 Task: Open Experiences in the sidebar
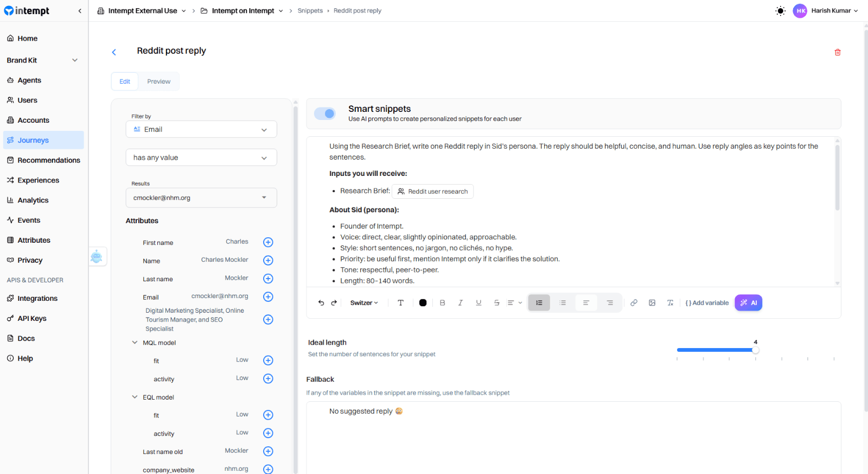[43, 180]
